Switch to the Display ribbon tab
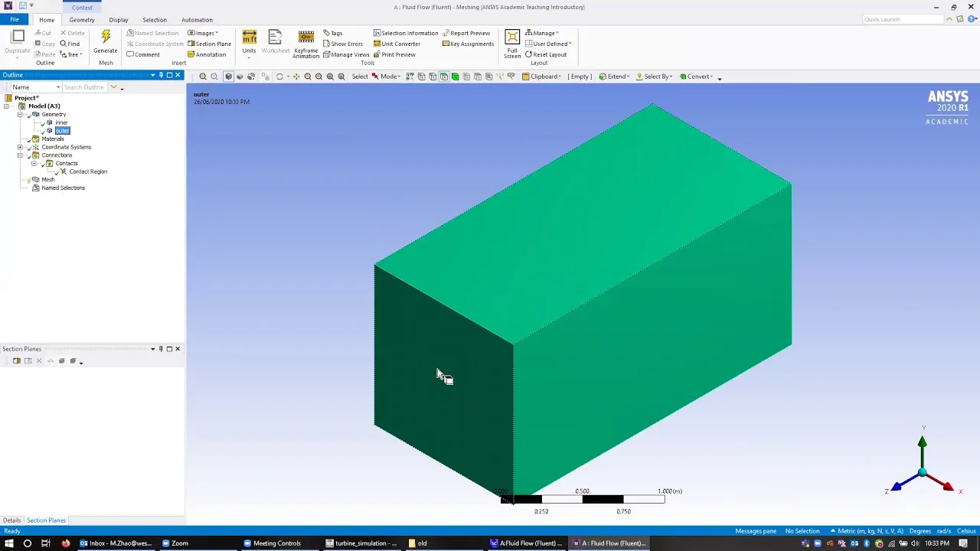980x551 pixels. coord(119,20)
